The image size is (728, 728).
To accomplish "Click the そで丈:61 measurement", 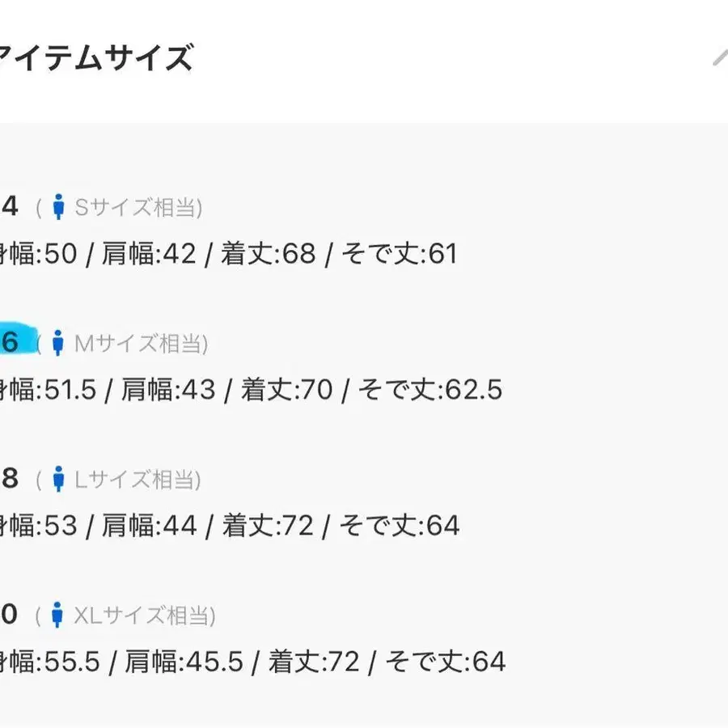I will coord(400,255).
